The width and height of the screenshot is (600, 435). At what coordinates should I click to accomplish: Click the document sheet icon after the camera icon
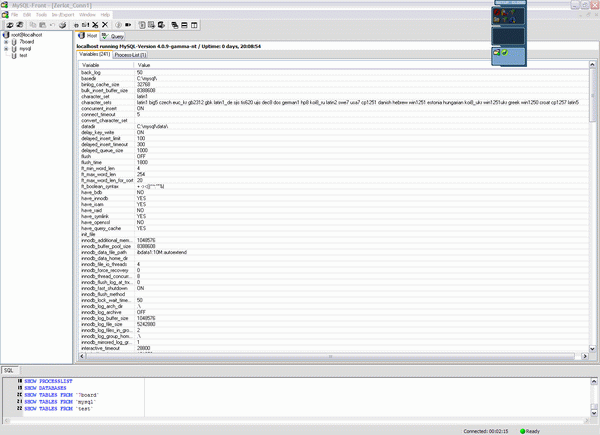(x=142, y=25)
